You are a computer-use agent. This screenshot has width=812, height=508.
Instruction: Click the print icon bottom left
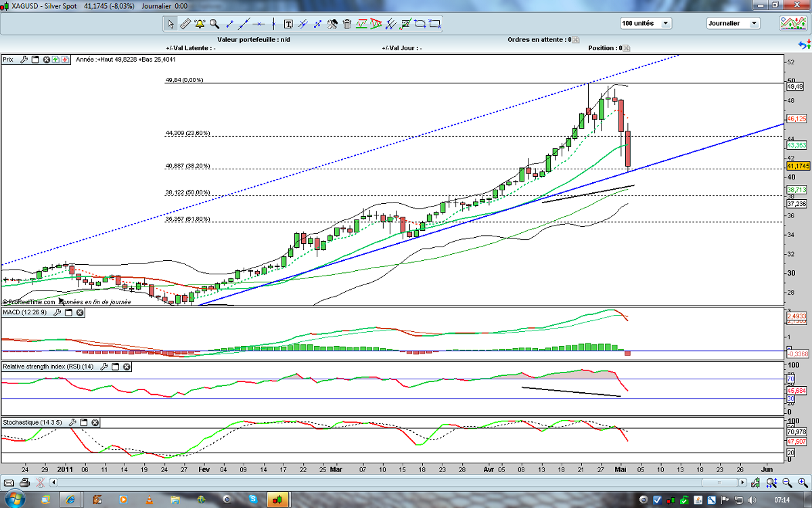(x=25, y=482)
